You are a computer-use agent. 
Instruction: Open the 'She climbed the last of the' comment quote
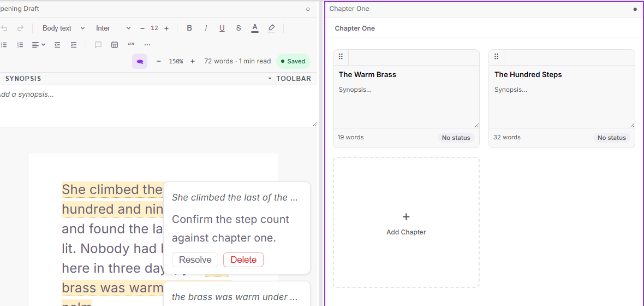(235, 197)
